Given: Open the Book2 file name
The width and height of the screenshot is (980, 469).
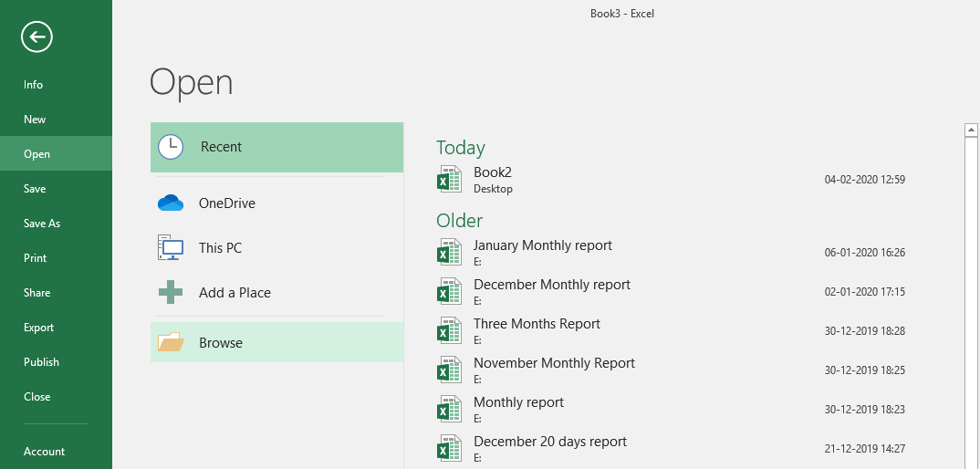Looking at the screenshot, I should coord(493,172).
